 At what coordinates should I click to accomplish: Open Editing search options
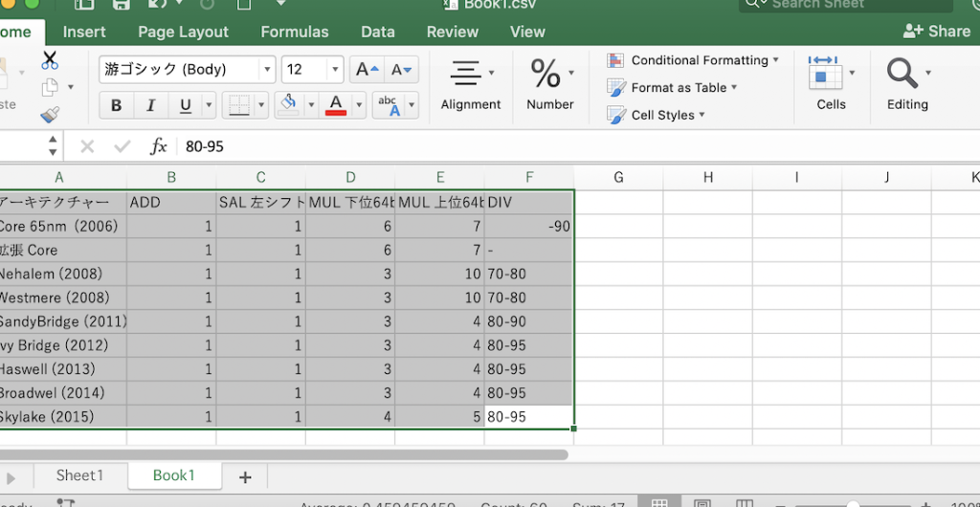(907, 83)
